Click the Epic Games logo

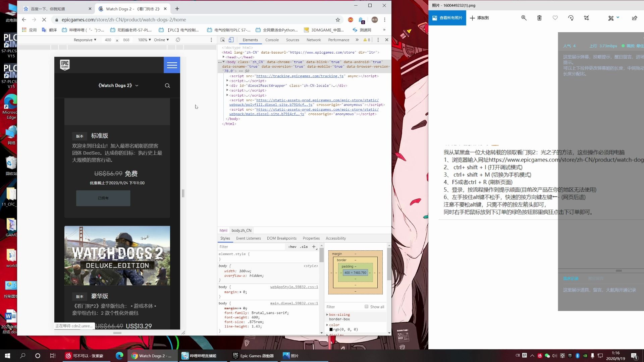point(65,65)
